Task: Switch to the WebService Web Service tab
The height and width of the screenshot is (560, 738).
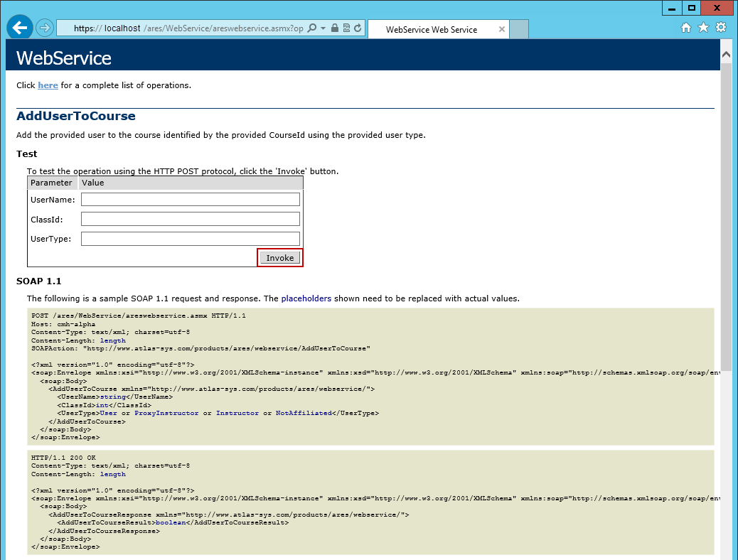Action: pyautogui.click(x=434, y=29)
